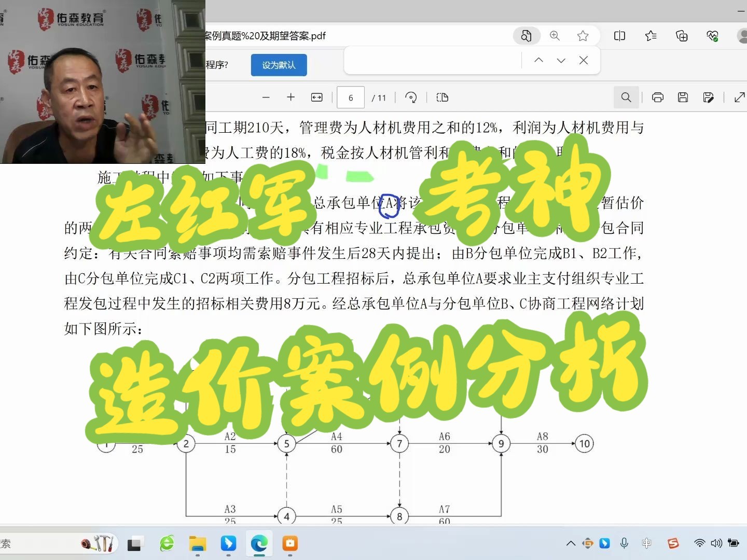Open File Explorer from taskbar
This screenshot has width=747, height=560.
(x=198, y=543)
